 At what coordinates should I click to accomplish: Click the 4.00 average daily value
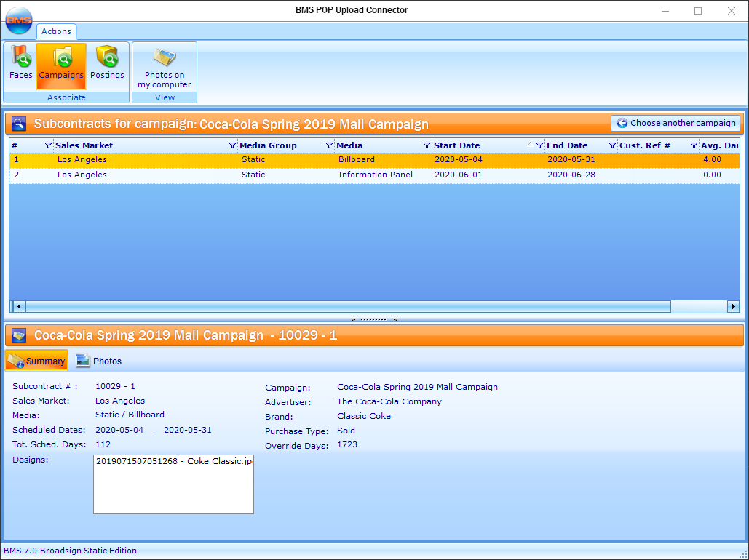[x=712, y=159]
